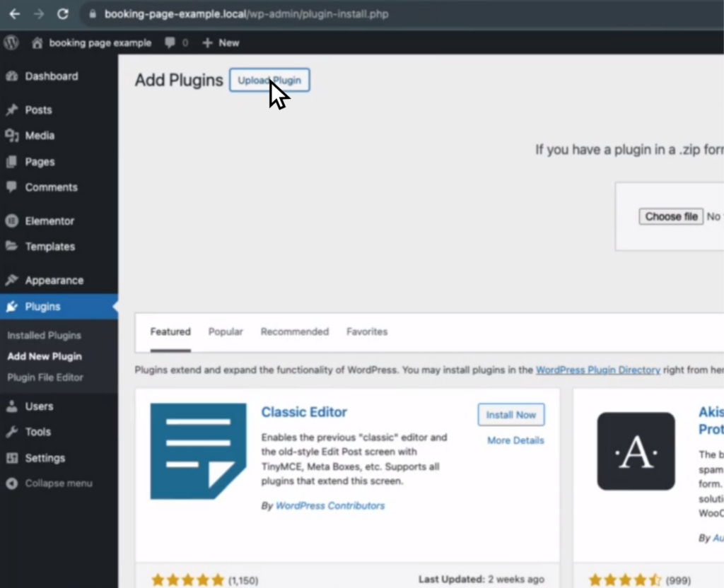Collapse the admin sidebar menu

click(x=14, y=483)
